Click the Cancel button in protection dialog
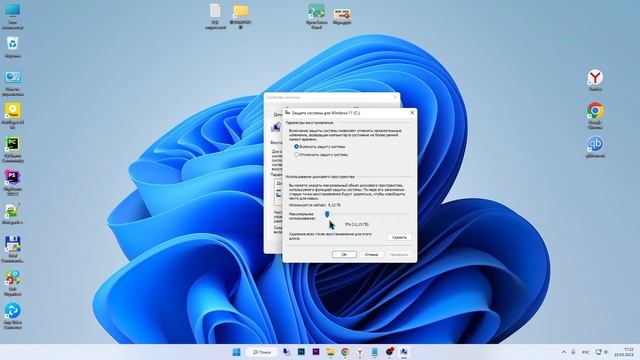The image size is (640, 360). click(371, 254)
